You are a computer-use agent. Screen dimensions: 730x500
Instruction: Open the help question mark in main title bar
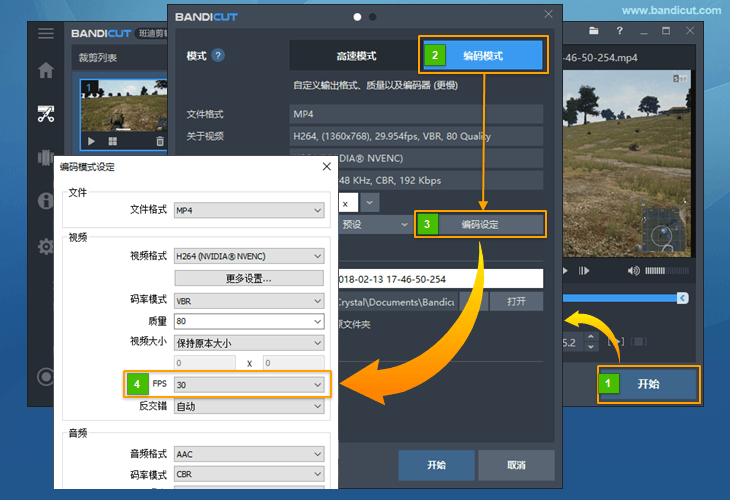[x=619, y=31]
